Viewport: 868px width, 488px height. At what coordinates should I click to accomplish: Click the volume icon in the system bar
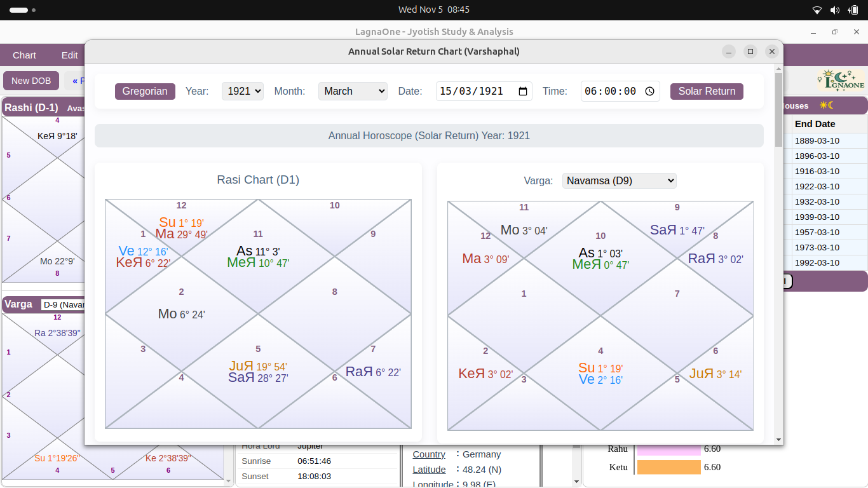pyautogui.click(x=834, y=10)
